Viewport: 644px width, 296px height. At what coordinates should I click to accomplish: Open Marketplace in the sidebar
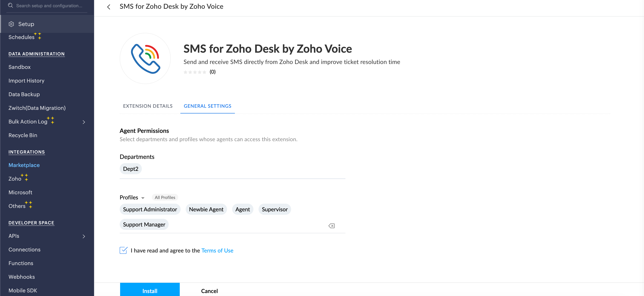click(x=24, y=165)
